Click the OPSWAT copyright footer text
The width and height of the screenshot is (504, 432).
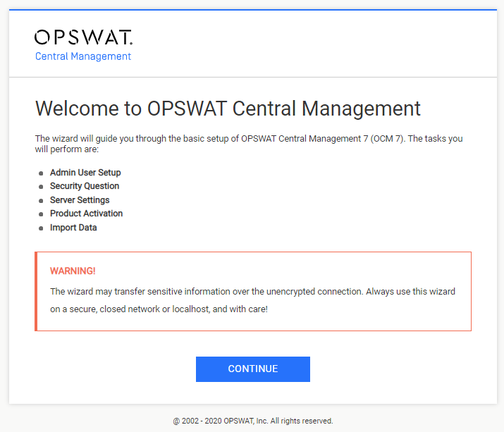[x=253, y=421]
